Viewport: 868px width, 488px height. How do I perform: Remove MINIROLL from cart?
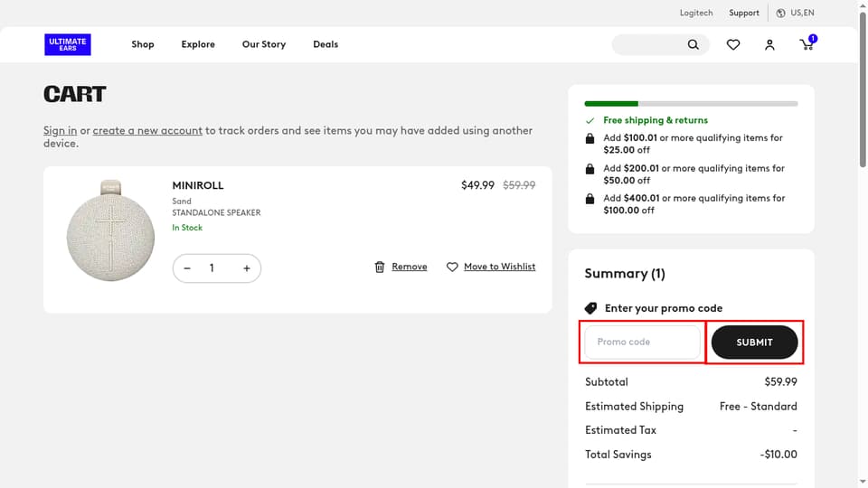click(x=410, y=267)
